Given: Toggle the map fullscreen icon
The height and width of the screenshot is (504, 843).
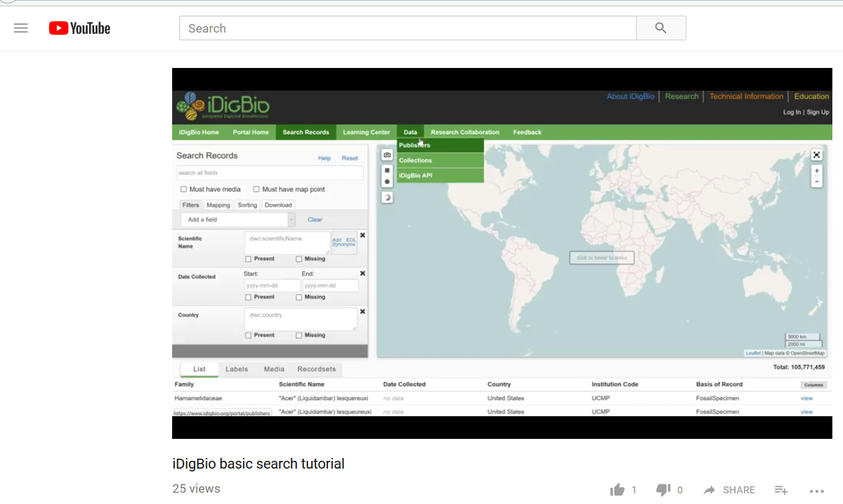Looking at the screenshot, I should pos(817,155).
